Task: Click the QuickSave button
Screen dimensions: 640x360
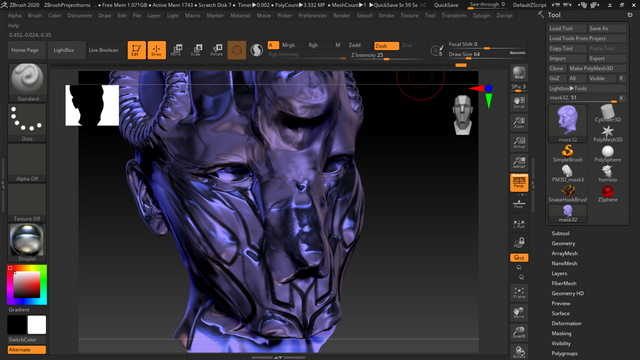Action: (x=446, y=5)
